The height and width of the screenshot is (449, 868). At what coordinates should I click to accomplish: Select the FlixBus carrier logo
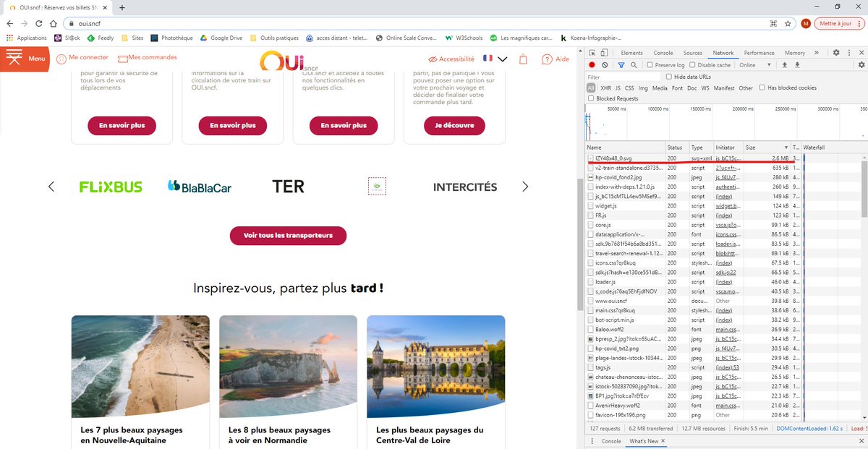(x=111, y=187)
